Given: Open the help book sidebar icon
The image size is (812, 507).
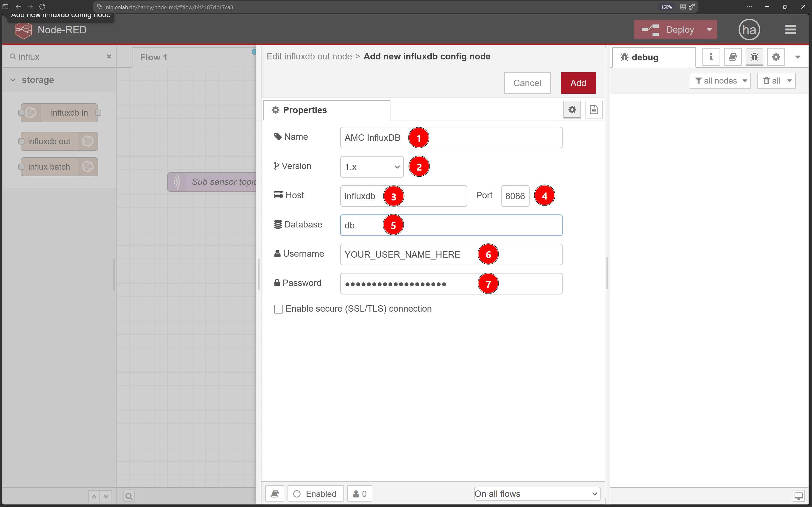Looking at the screenshot, I should click(733, 57).
